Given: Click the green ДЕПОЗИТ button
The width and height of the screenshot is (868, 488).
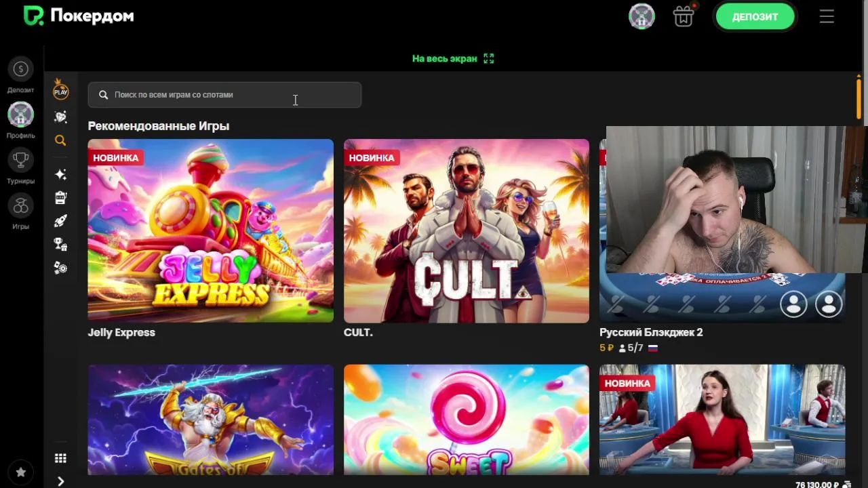Looking at the screenshot, I should tap(755, 17).
